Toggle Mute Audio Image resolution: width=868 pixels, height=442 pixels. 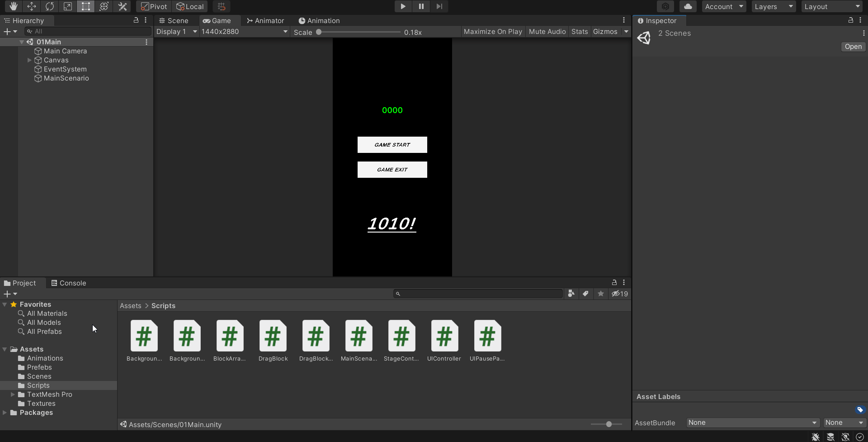coord(547,31)
